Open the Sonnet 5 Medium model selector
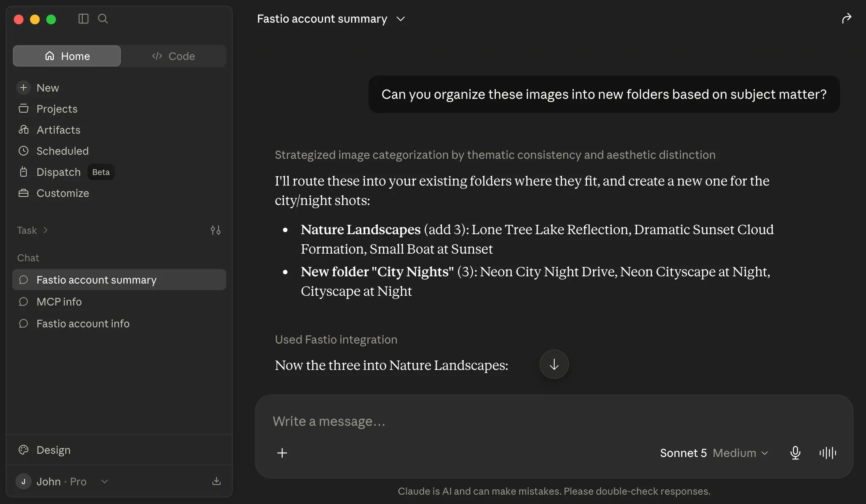The height and width of the screenshot is (504, 866). tap(714, 453)
